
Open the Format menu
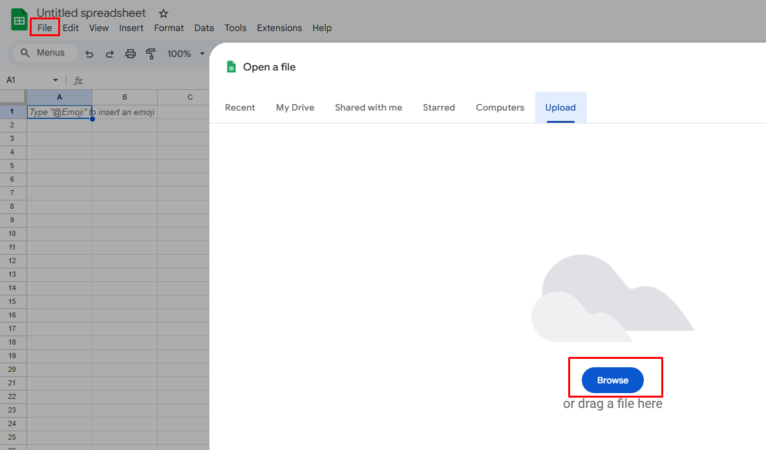(x=168, y=28)
